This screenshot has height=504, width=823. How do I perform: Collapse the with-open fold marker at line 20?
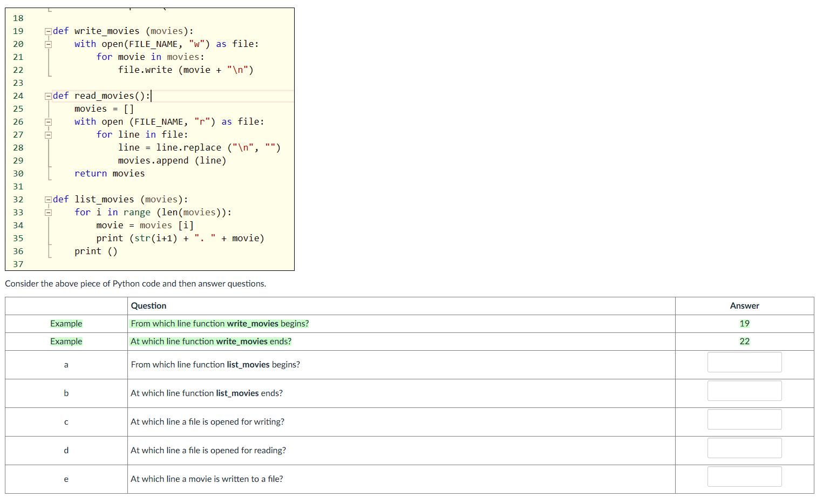point(48,44)
